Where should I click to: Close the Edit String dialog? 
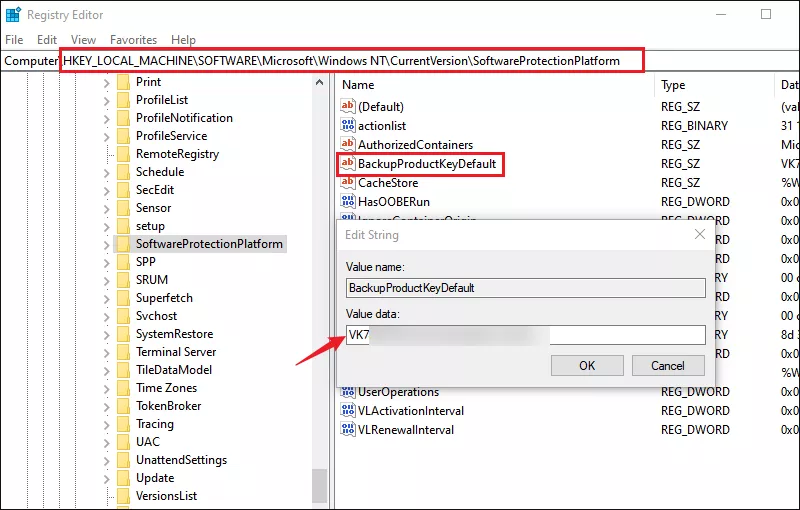click(700, 234)
